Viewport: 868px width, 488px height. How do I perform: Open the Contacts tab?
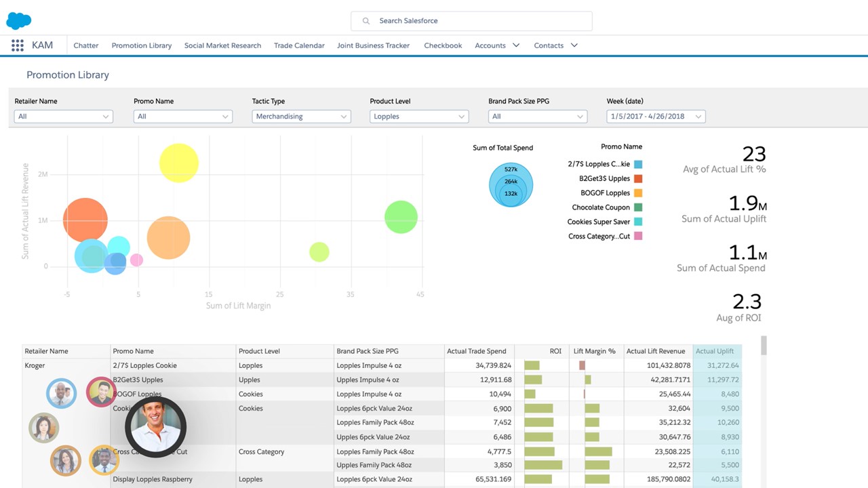tap(549, 45)
